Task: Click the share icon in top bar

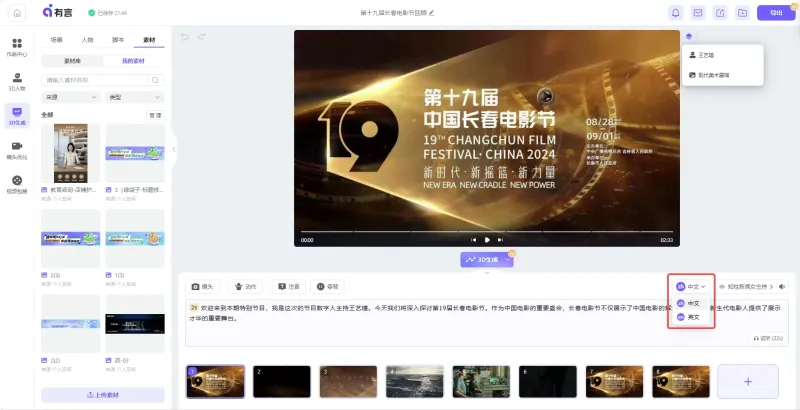Action: pos(720,13)
